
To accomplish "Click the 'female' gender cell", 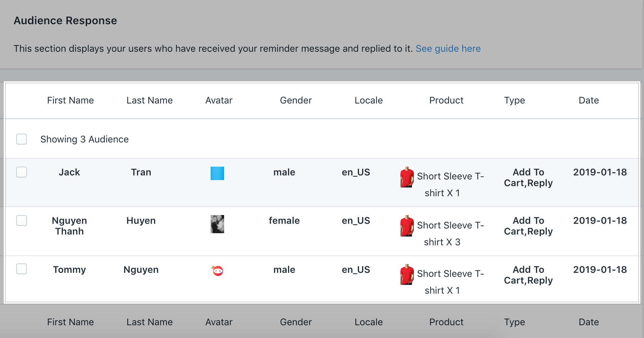I will (284, 221).
